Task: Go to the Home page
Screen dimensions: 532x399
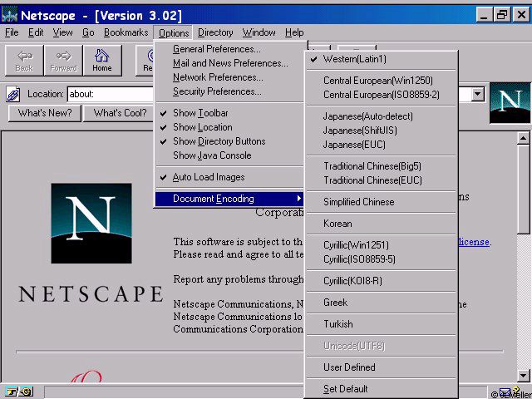Action: coord(102,61)
